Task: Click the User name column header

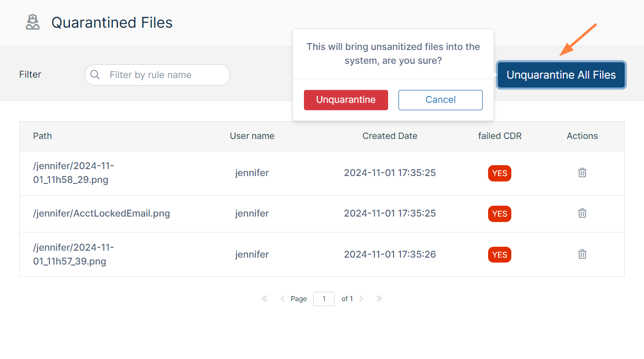Action: [251, 136]
